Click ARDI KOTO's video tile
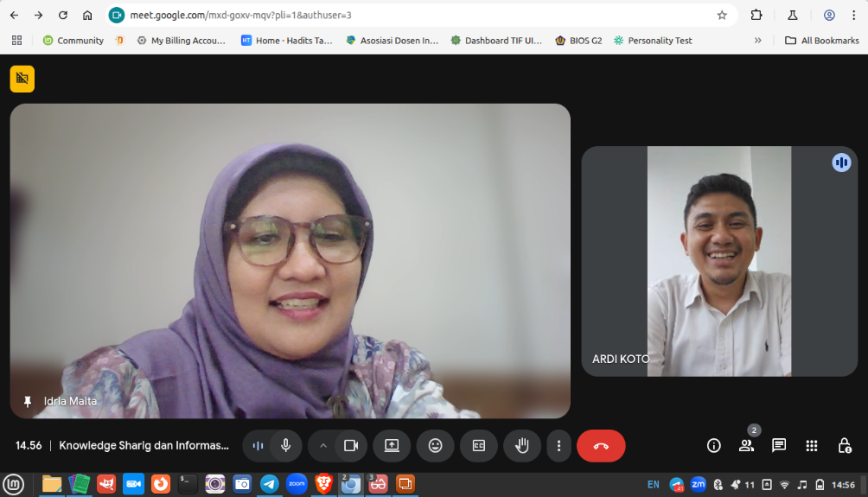 coord(719,261)
